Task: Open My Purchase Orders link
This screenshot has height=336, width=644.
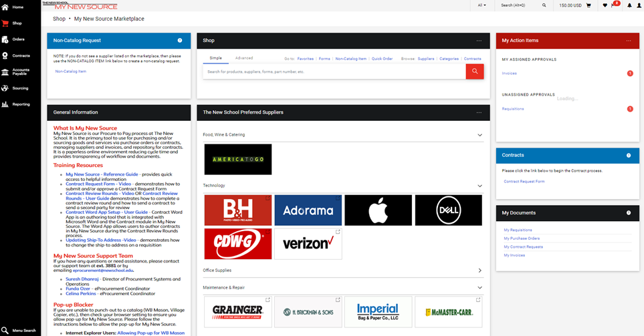Action: coord(522,238)
